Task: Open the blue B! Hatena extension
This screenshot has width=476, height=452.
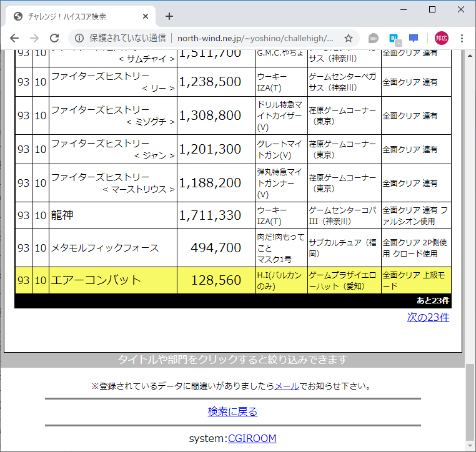Action: click(x=395, y=39)
